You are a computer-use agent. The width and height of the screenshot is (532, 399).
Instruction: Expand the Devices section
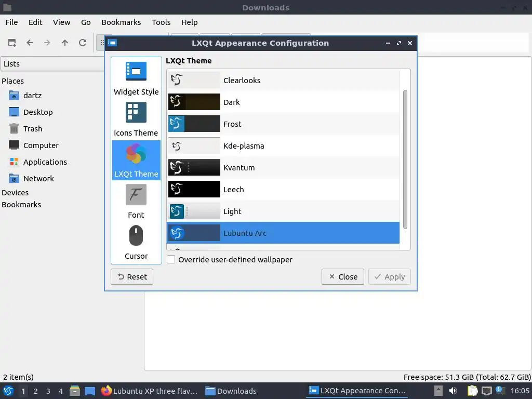[x=15, y=193]
